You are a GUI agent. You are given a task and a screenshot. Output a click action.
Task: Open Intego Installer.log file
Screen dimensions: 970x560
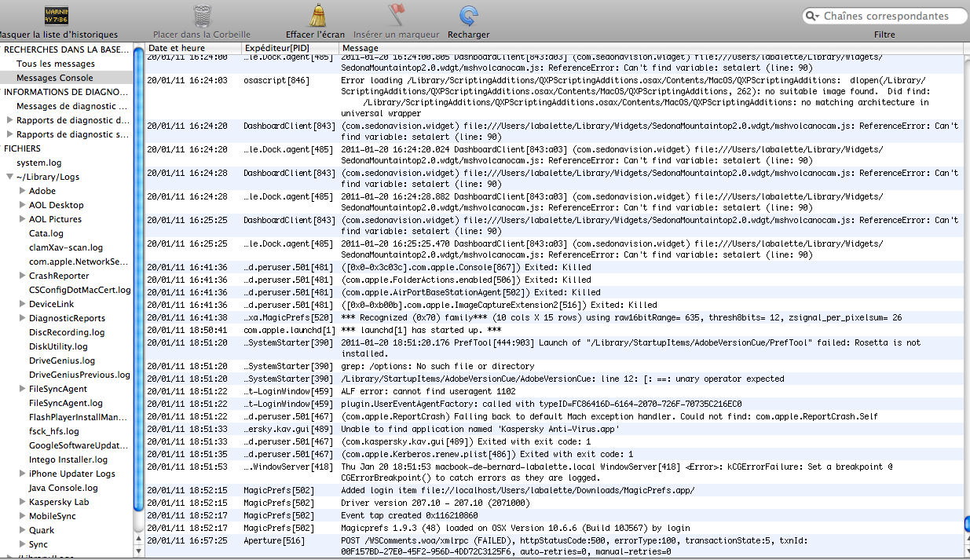click(x=68, y=459)
